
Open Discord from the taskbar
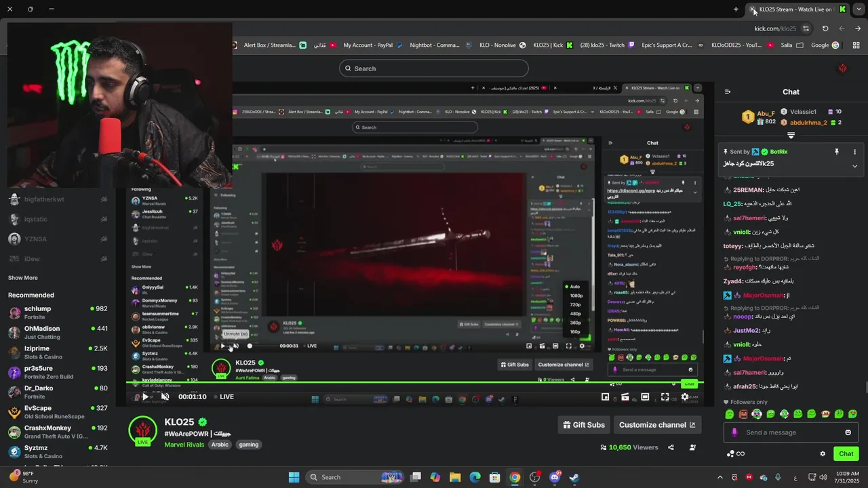555,477
